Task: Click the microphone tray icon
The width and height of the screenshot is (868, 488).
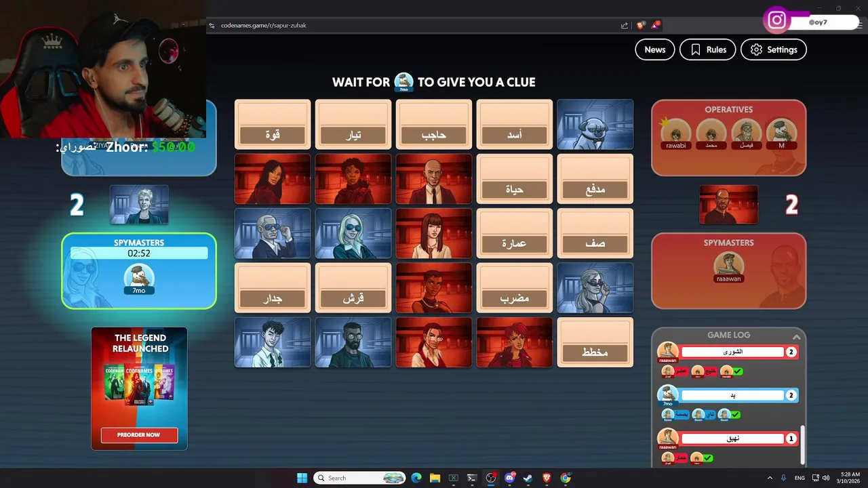Action: pos(784,478)
